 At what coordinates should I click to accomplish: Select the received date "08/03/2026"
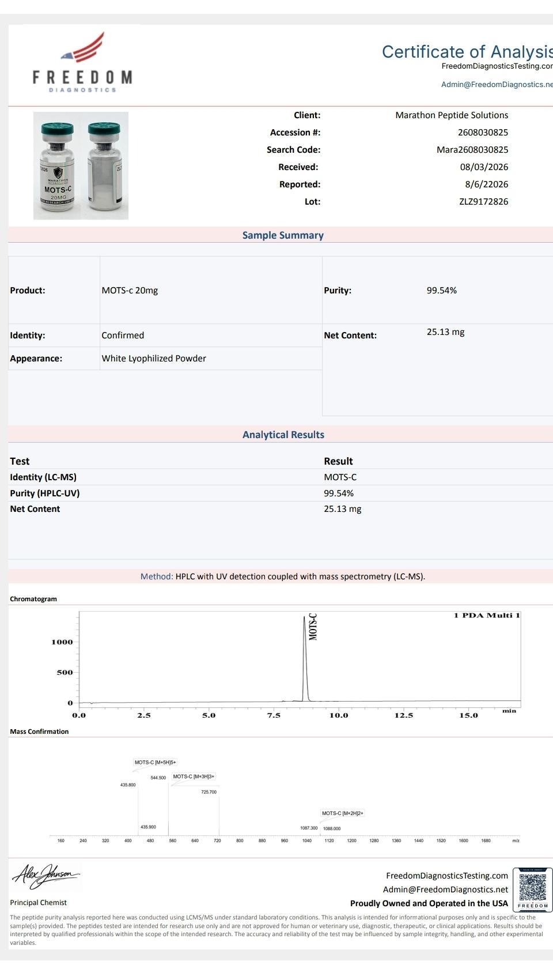(x=484, y=167)
